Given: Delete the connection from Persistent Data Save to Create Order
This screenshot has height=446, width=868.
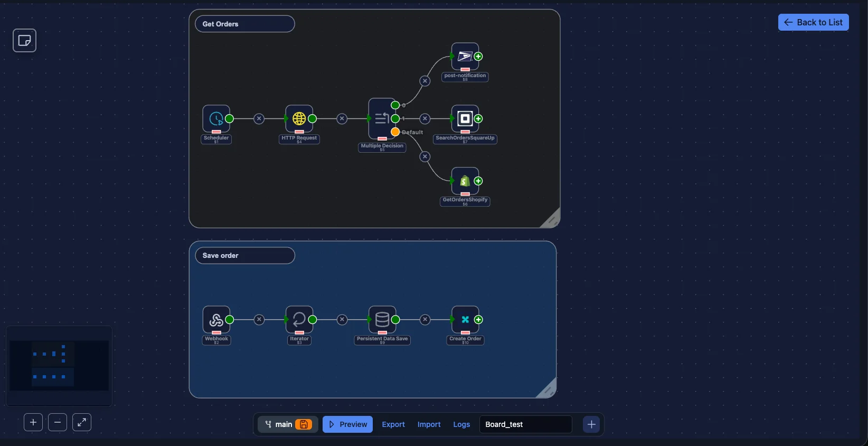Looking at the screenshot, I should 425,319.
